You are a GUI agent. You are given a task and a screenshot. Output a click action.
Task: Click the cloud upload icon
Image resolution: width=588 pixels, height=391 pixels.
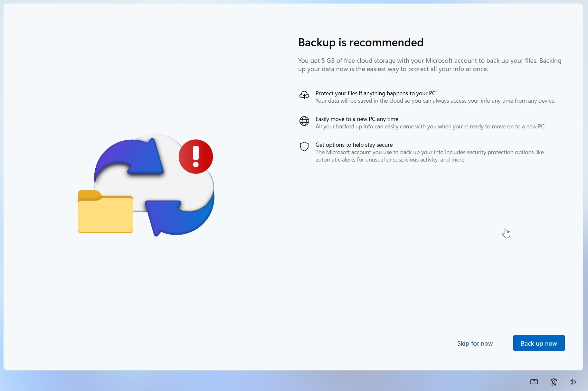(304, 95)
